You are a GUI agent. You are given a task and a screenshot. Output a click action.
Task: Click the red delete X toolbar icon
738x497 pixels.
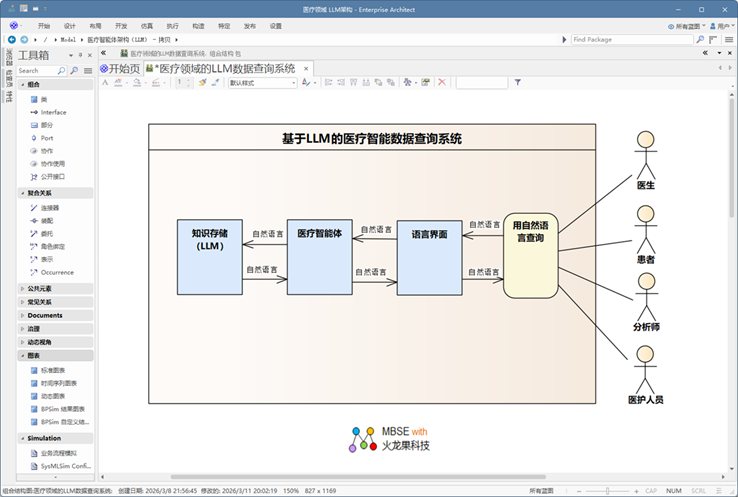[x=443, y=83]
